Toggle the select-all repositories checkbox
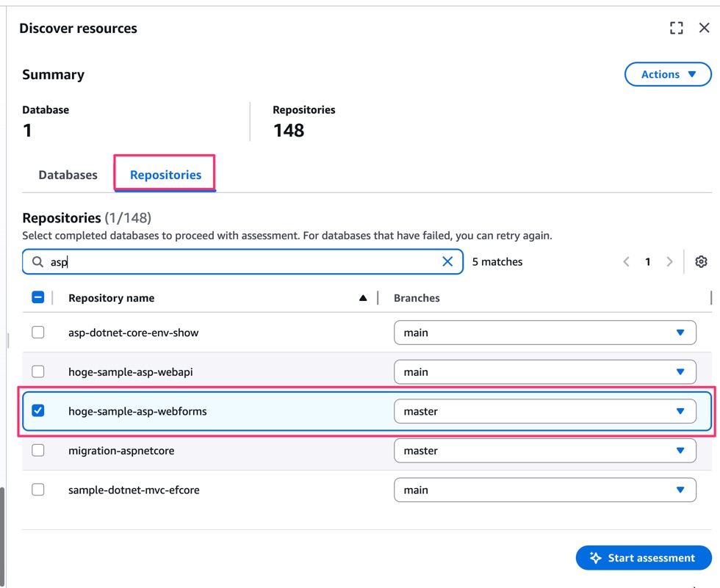Screen dimensions: 720x588 pyautogui.click(x=38, y=298)
